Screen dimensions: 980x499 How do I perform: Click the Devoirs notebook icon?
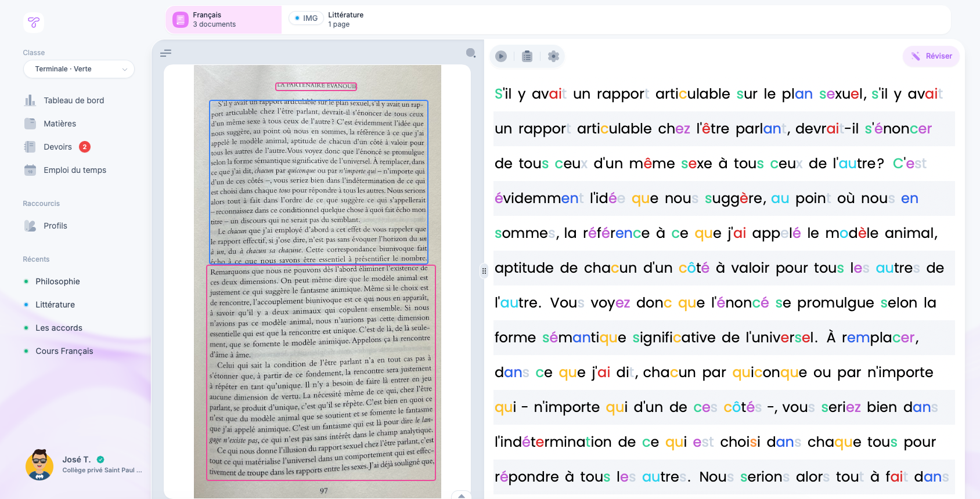click(30, 147)
